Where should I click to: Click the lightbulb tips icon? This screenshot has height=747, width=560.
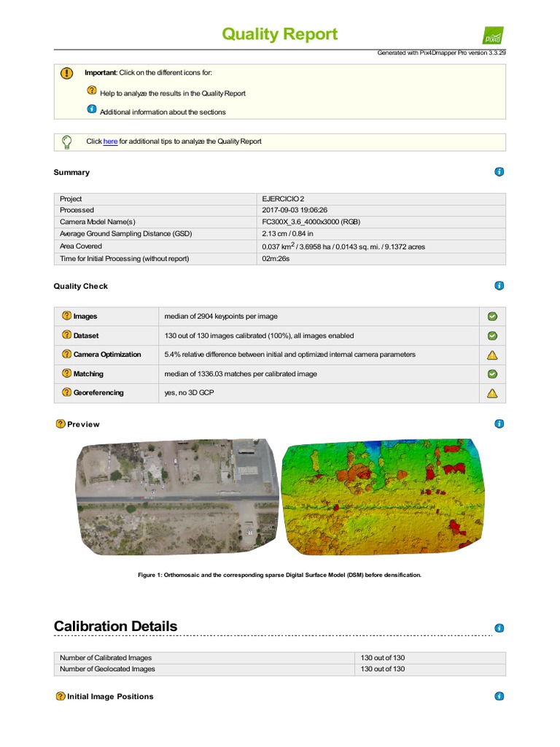click(67, 142)
